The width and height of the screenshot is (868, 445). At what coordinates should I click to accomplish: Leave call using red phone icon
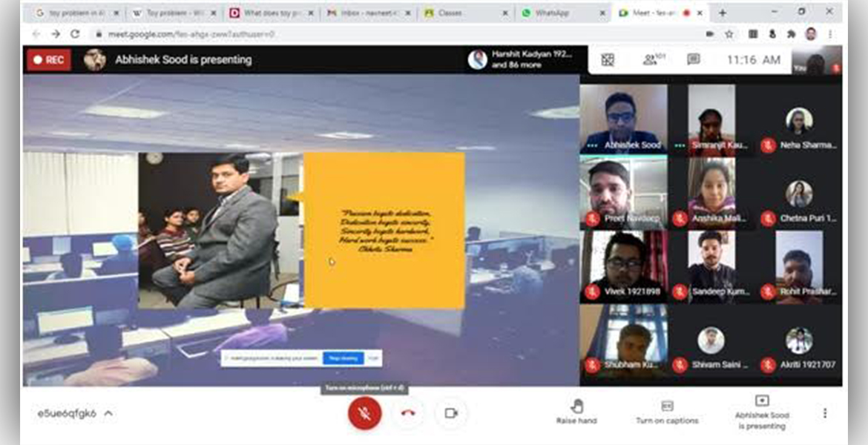point(408,413)
